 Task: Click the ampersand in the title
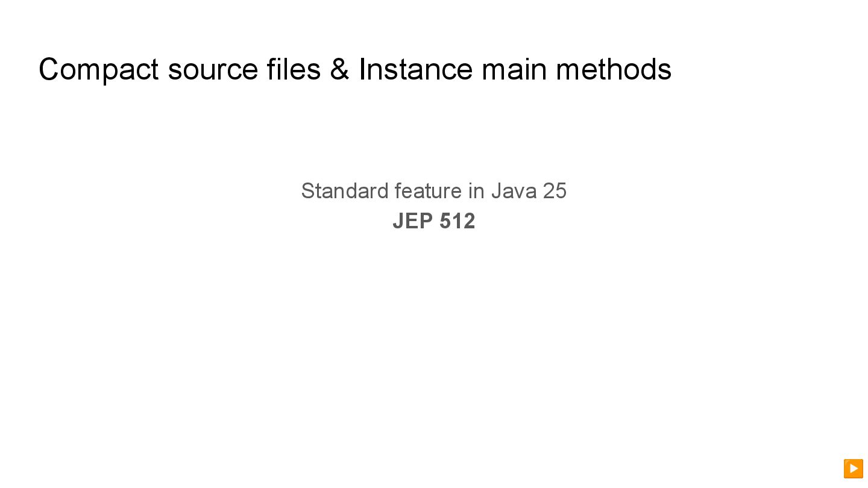click(x=339, y=69)
